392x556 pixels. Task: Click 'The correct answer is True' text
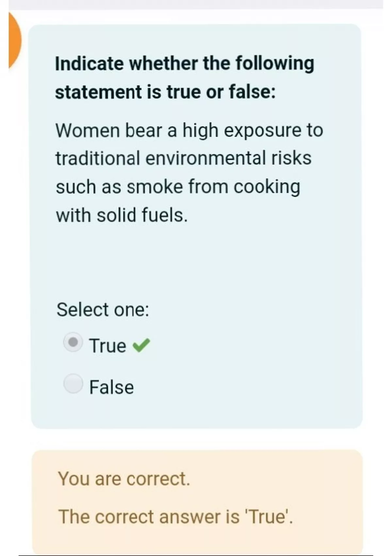click(x=175, y=517)
